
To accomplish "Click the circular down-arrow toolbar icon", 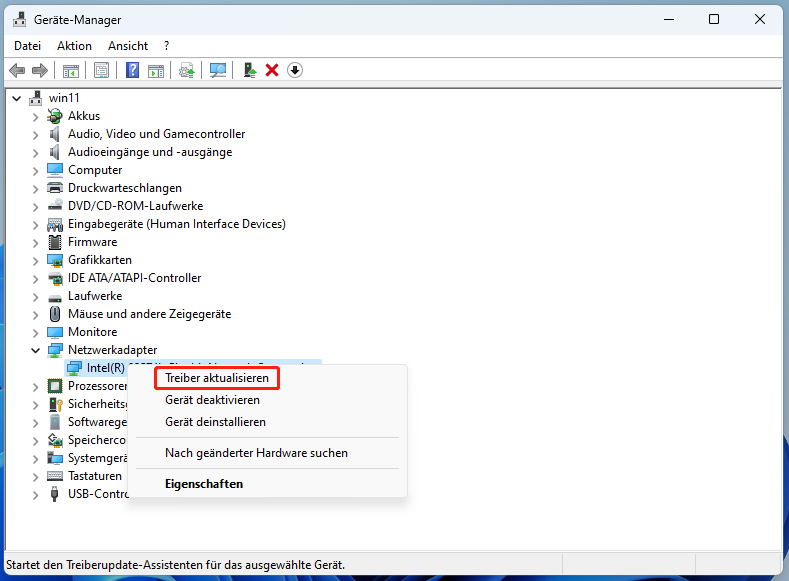I will point(295,70).
